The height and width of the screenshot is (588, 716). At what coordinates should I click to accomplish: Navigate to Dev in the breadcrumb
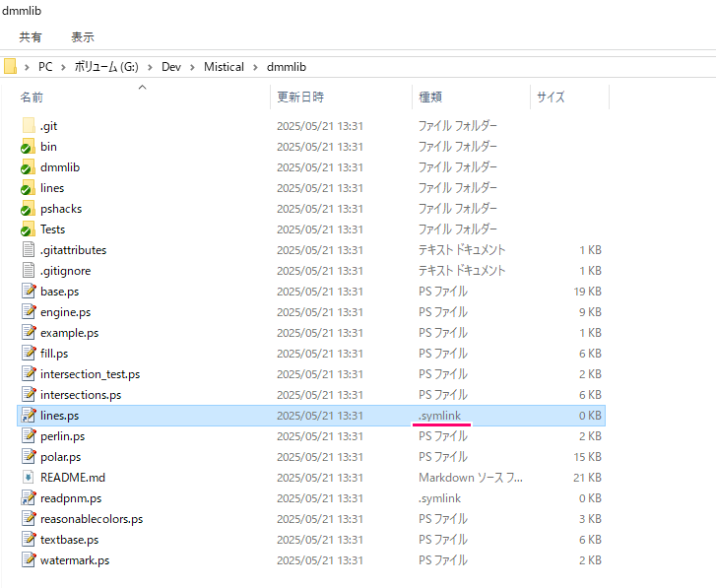tap(171, 67)
